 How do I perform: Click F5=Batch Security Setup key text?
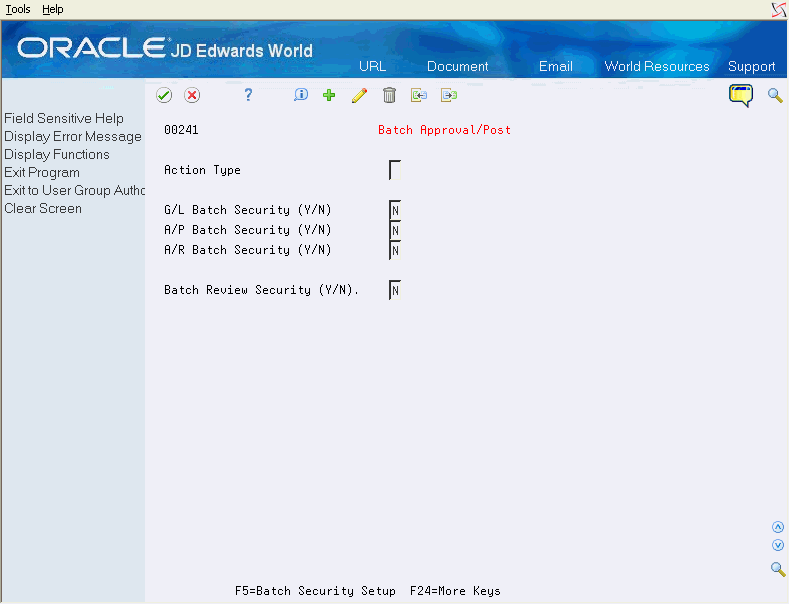[x=315, y=591]
